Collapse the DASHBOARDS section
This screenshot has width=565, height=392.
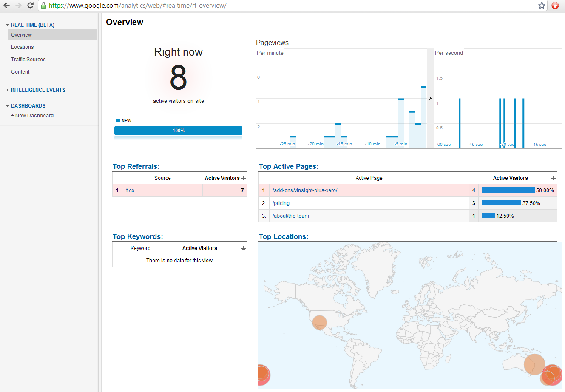click(x=8, y=106)
